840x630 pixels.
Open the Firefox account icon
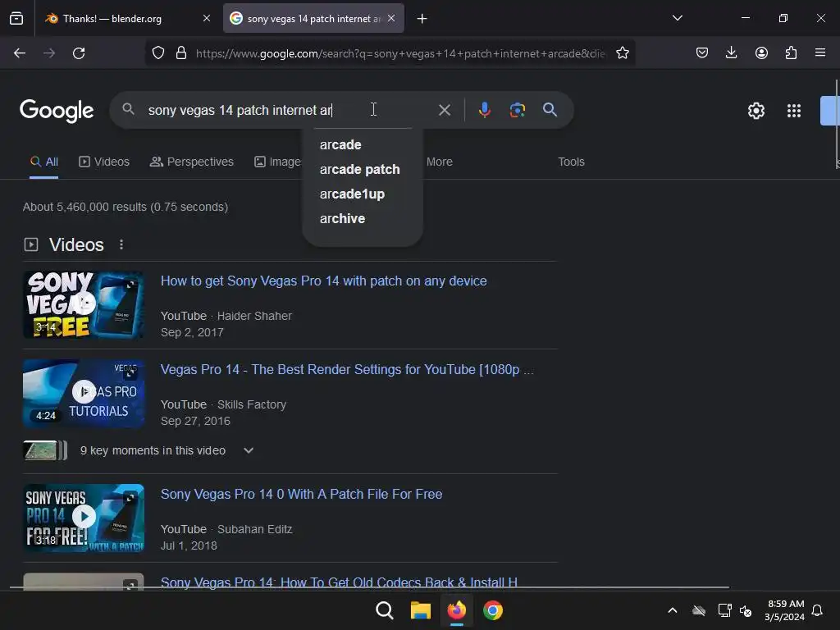click(761, 53)
